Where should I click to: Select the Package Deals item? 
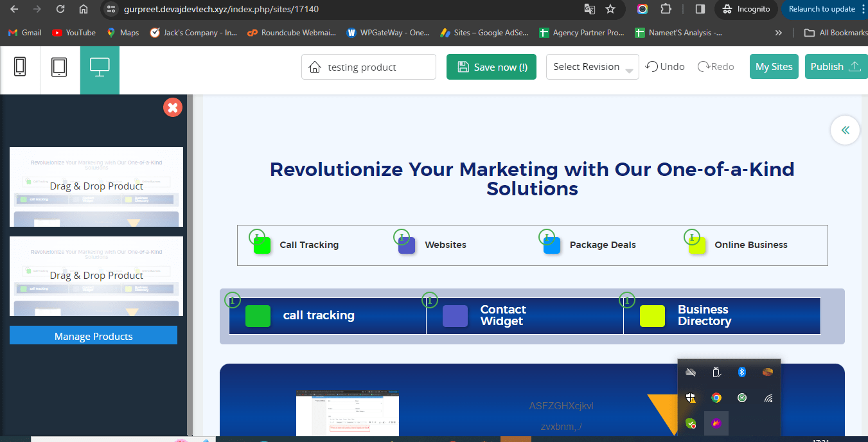(x=602, y=245)
